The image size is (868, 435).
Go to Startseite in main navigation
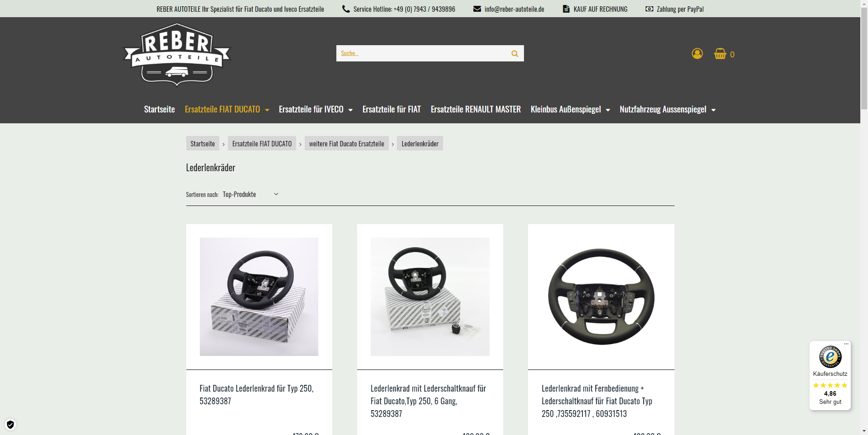click(x=160, y=109)
